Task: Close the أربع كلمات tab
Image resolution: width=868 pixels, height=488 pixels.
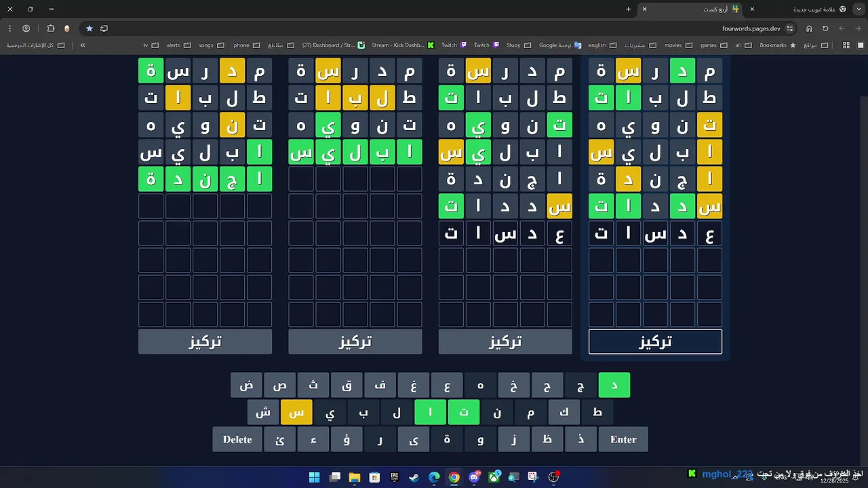Action: [x=644, y=9]
